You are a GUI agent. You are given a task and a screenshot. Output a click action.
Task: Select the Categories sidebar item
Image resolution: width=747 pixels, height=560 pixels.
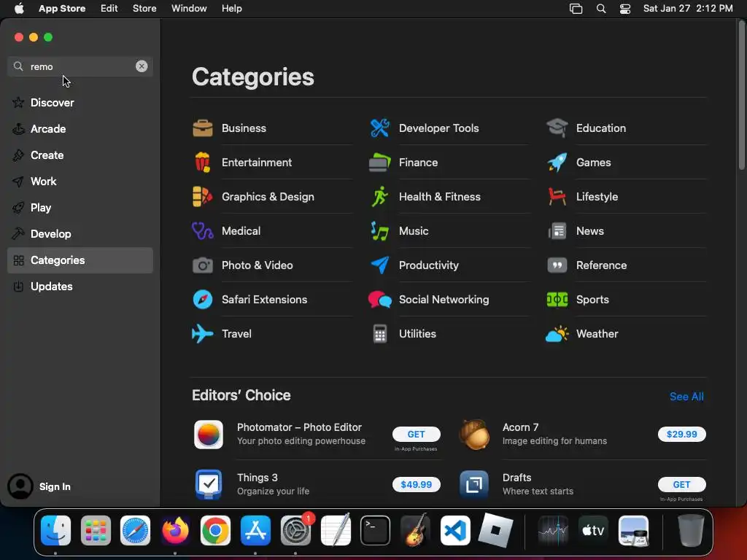[80, 260]
